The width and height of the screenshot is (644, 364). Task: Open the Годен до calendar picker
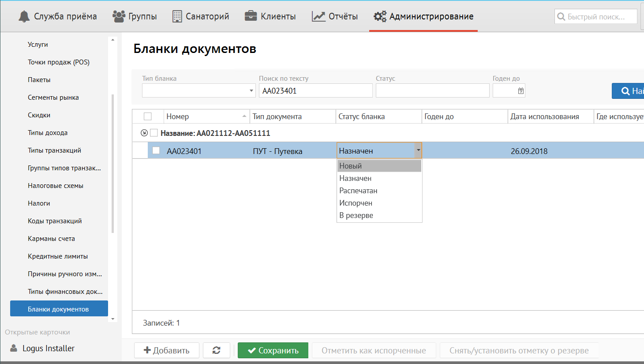click(521, 91)
